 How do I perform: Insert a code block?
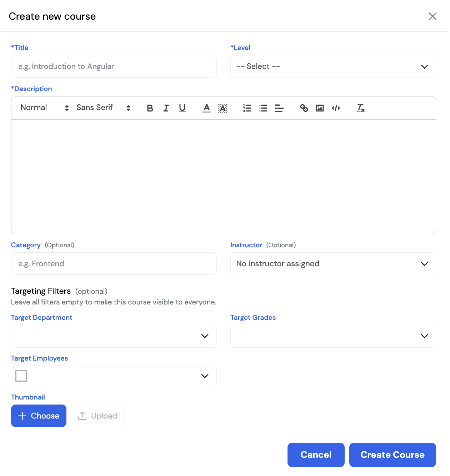[x=336, y=108]
